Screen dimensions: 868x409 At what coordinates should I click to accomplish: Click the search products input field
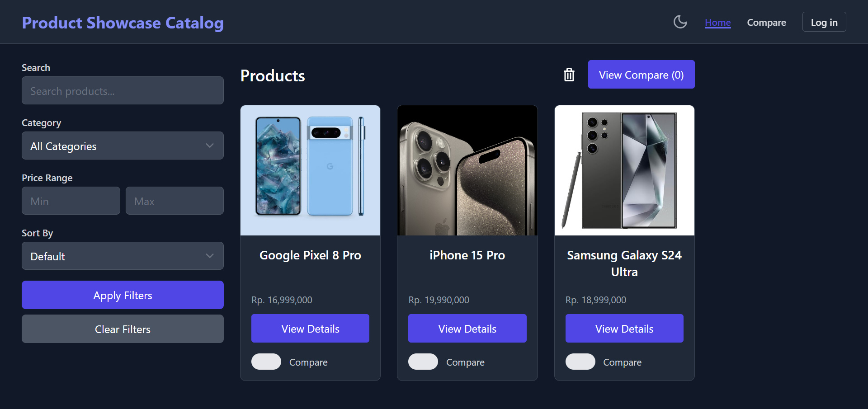click(x=123, y=90)
